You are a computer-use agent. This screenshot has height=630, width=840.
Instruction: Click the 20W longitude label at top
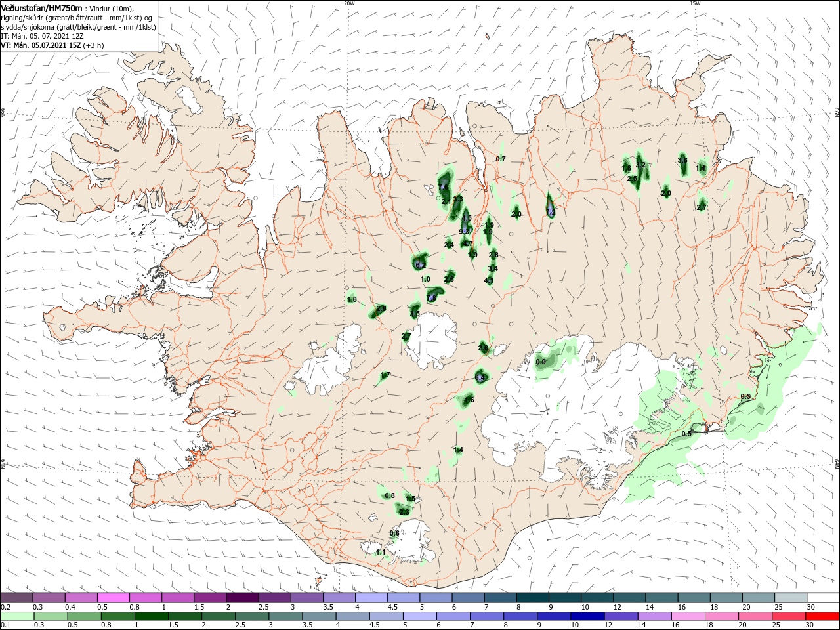pos(350,3)
